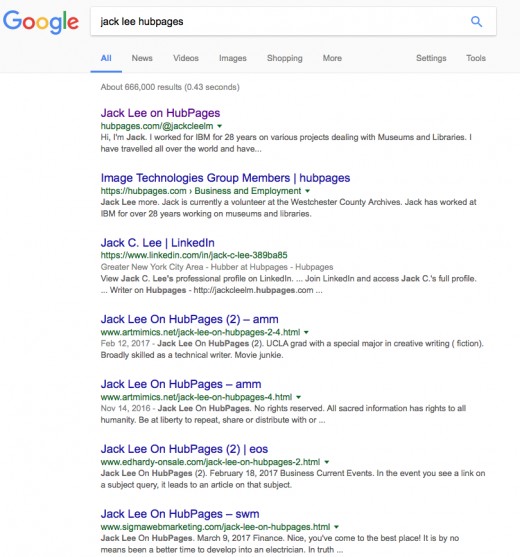
Task: Expand arrow after artmimics jack-lee-on-hubpages-2-4.html URL
Action: click(306, 332)
